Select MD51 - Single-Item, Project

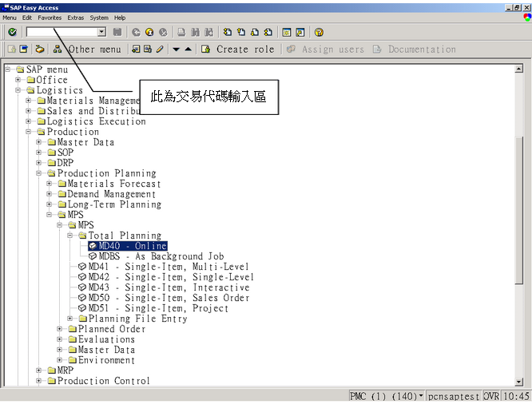click(153, 308)
